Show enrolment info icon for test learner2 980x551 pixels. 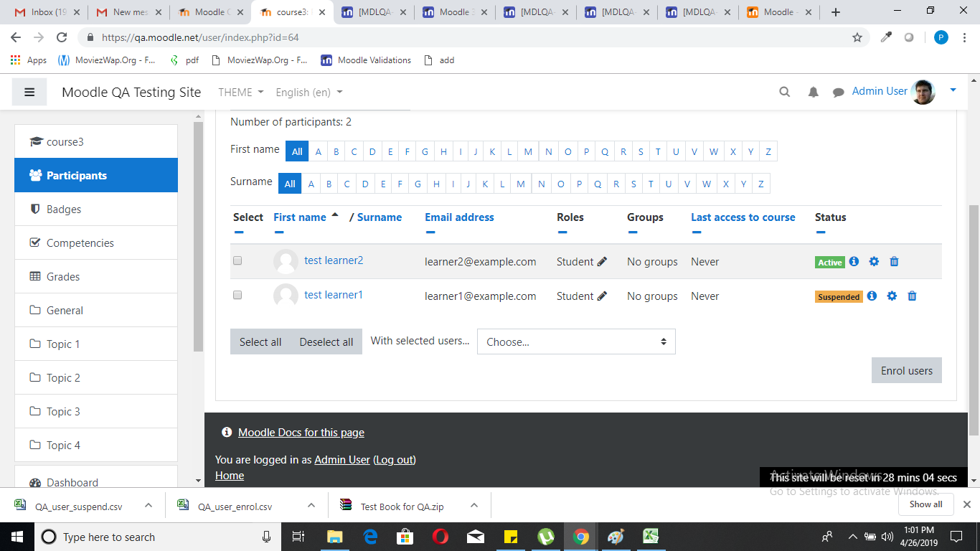tap(854, 262)
